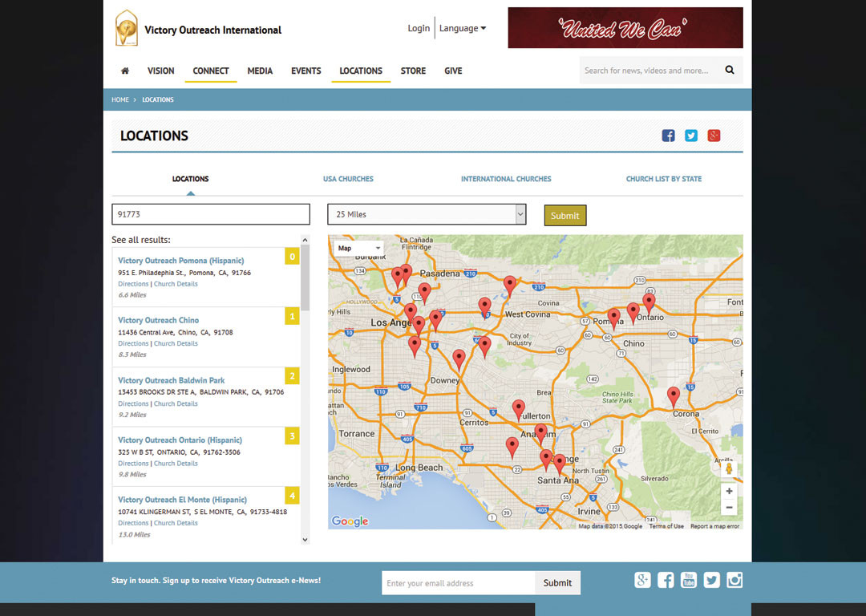This screenshot has width=866, height=616.
Task: Click the 'United We Can' banner
Action: [625, 27]
